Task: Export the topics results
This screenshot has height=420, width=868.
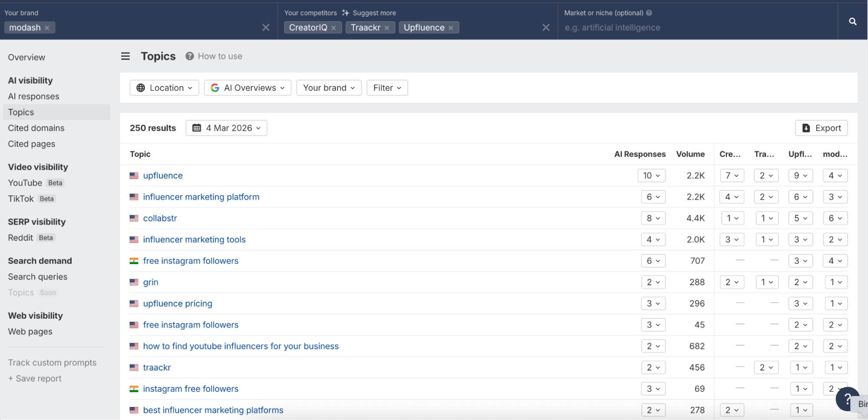Action: [821, 128]
